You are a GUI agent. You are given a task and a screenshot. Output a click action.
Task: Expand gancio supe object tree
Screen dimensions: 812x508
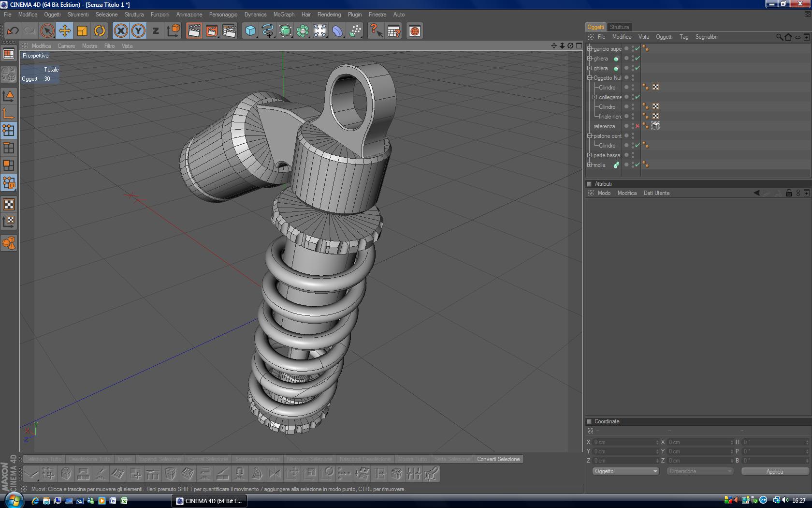590,48
